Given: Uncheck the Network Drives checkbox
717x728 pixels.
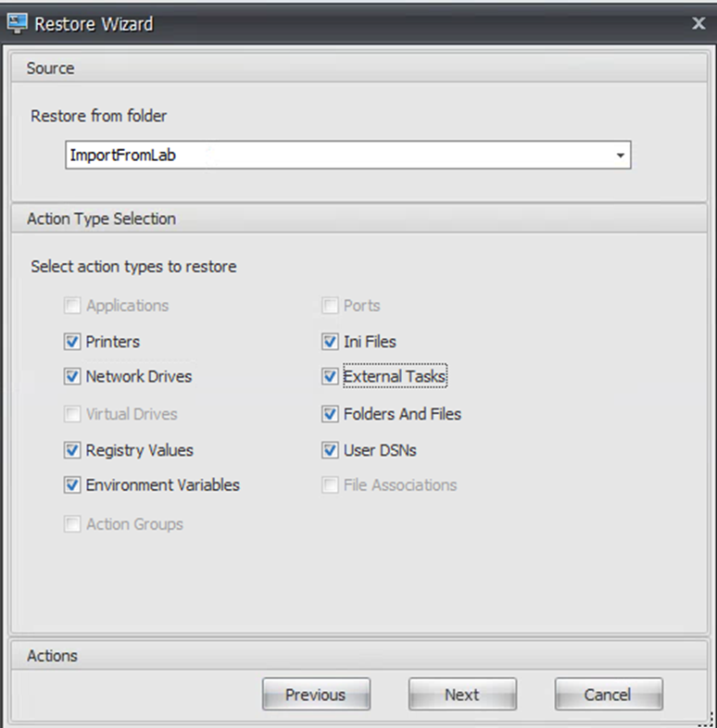Looking at the screenshot, I should coord(72,377).
